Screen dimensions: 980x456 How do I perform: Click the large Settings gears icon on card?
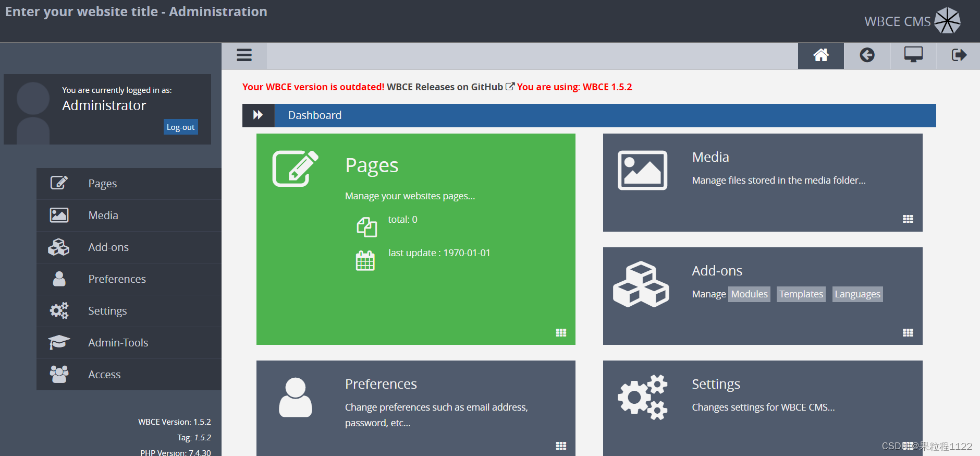click(642, 398)
